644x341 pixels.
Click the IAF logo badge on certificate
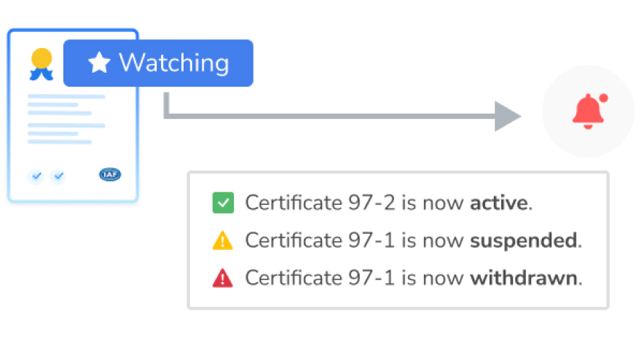[x=110, y=175]
